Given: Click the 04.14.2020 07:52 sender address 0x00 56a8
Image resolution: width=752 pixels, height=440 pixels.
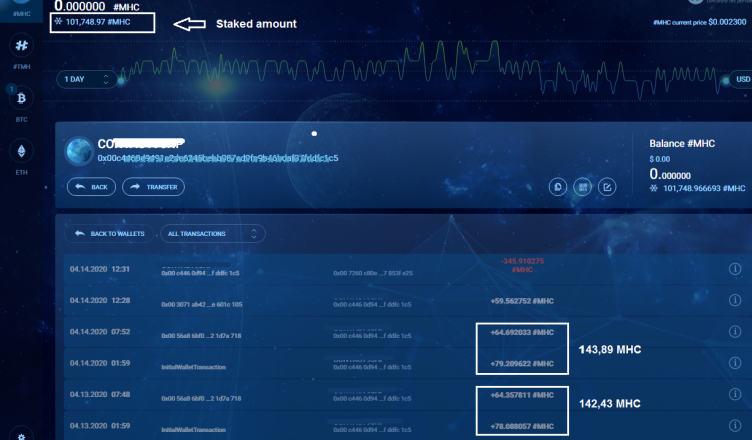Looking at the screenshot, I should pos(201,335).
